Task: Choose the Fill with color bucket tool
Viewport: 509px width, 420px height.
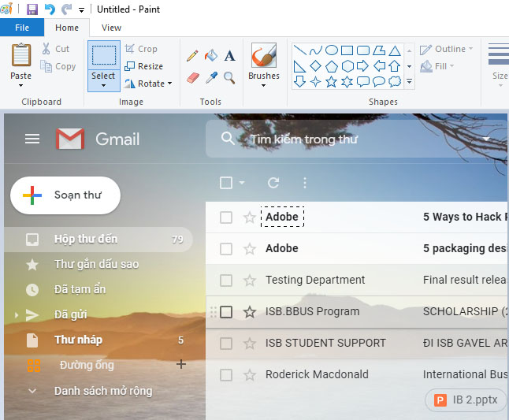Action: (x=210, y=56)
